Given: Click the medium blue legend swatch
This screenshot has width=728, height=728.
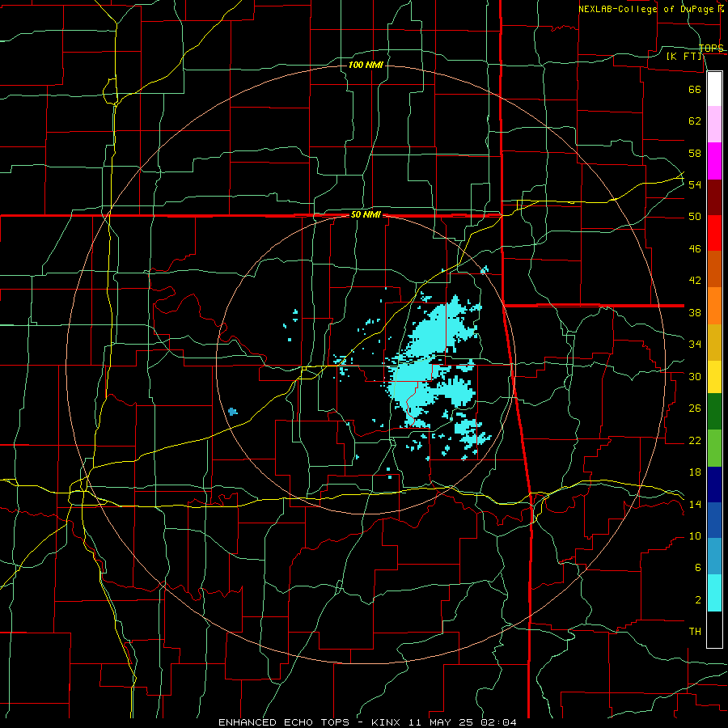Looking at the screenshot, I should pos(714,520).
